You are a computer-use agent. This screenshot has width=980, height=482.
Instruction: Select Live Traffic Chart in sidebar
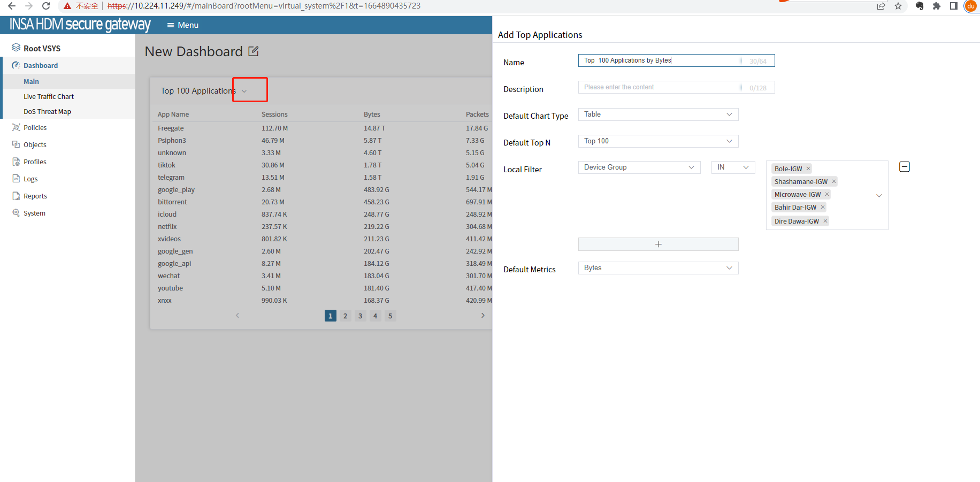click(49, 96)
